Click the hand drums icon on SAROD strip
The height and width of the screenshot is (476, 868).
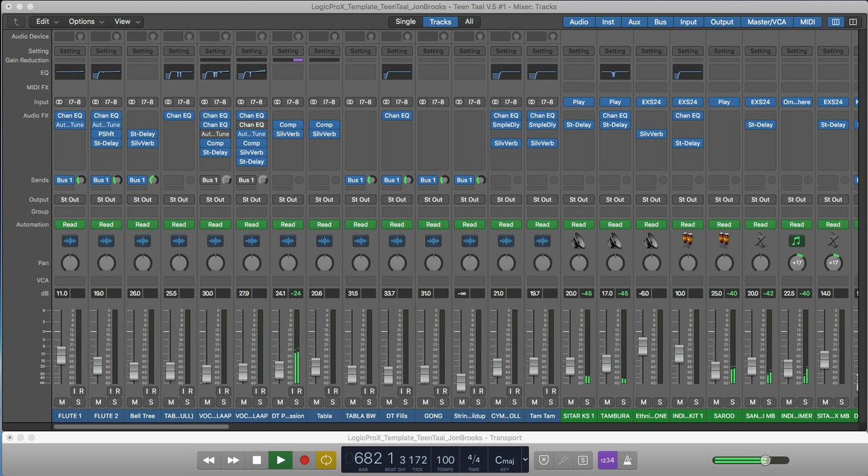(724, 241)
